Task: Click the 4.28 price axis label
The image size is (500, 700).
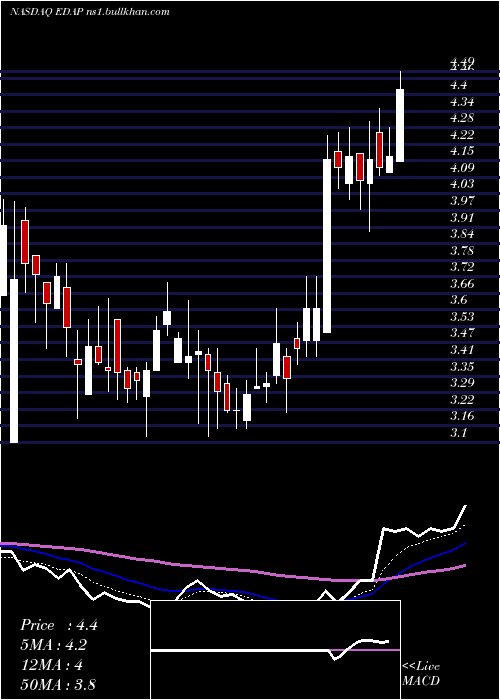Action: [x=462, y=118]
